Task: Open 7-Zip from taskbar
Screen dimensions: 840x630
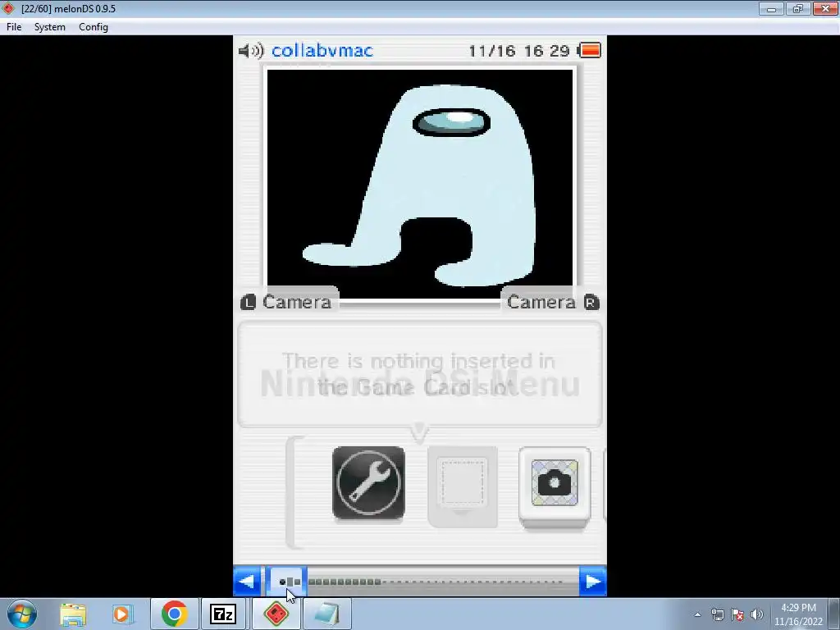Action: (223, 614)
